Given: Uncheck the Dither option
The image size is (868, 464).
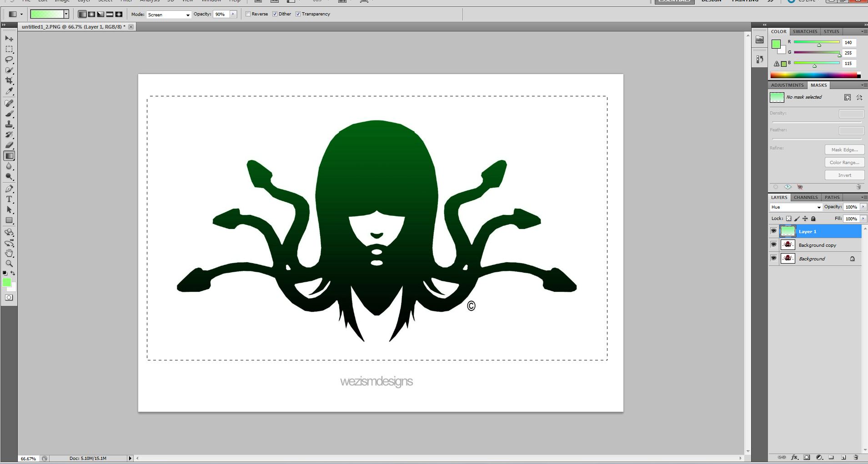Looking at the screenshot, I should click(x=275, y=14).
